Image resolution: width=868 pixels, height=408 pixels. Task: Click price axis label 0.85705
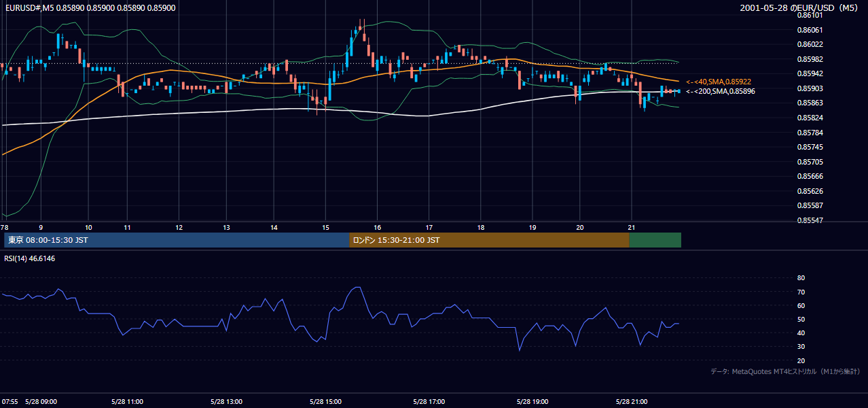810,161
